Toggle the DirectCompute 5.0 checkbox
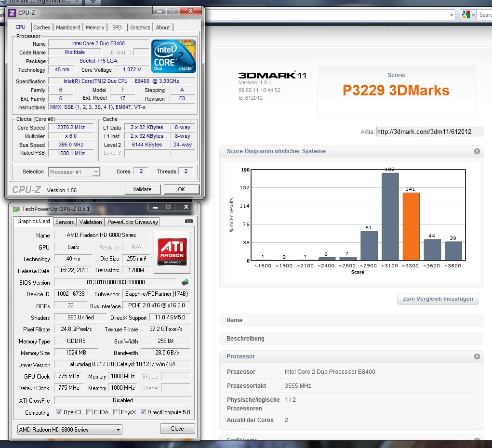The image size is (492, 448). point(143,412)
